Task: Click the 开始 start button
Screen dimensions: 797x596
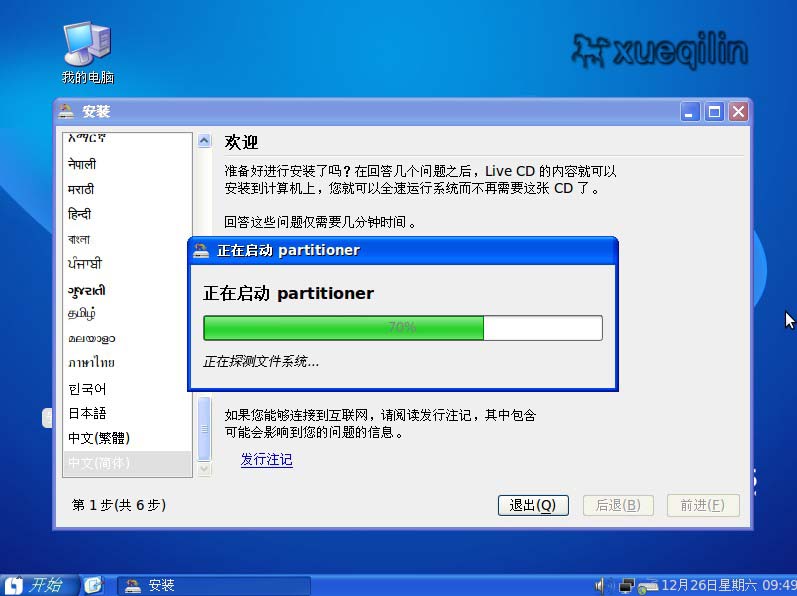Action: [38, 585]
